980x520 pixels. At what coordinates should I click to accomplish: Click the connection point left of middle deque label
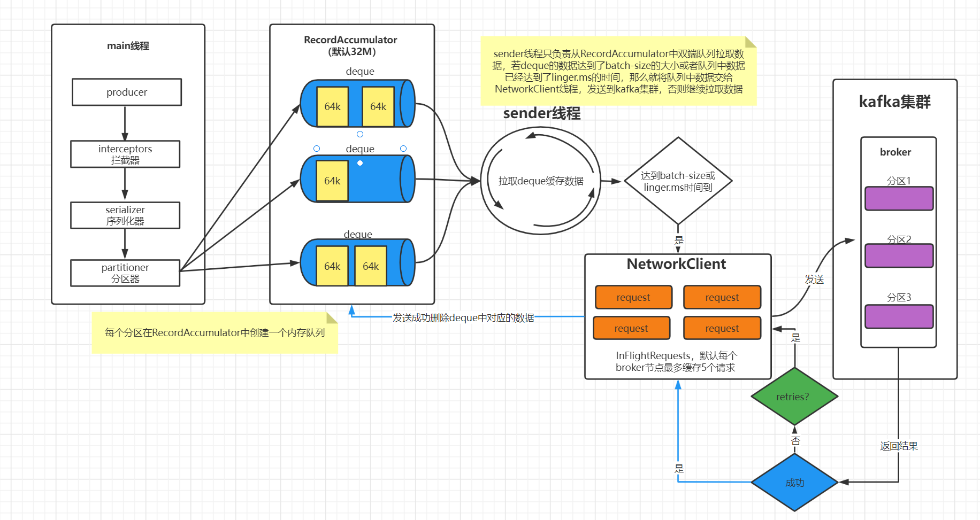(317, 149)
